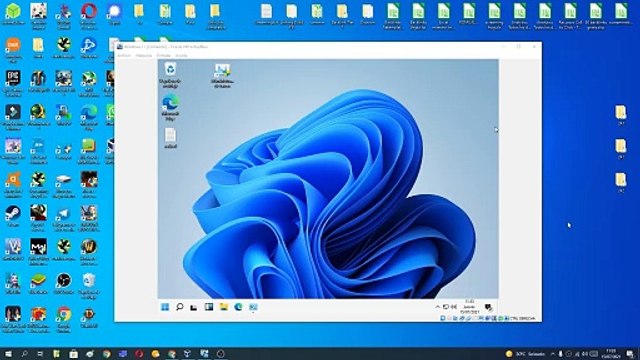Select the Microsoft Edge shortcut on the VM desktop
Image resolution: width=640 pixels, height=360 pixels.
coord(170,107)
